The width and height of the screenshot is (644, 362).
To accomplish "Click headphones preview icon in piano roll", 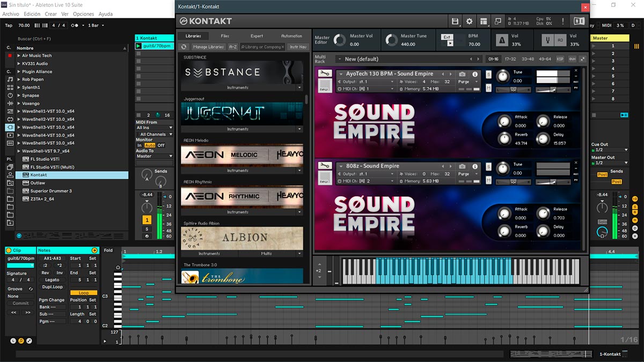I will click(x=118, y=267).
